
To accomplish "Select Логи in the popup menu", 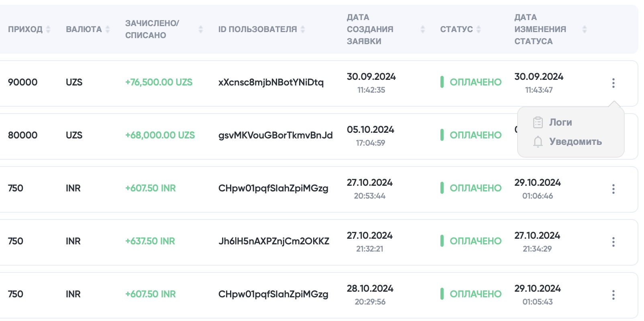I will pos(560,122).
